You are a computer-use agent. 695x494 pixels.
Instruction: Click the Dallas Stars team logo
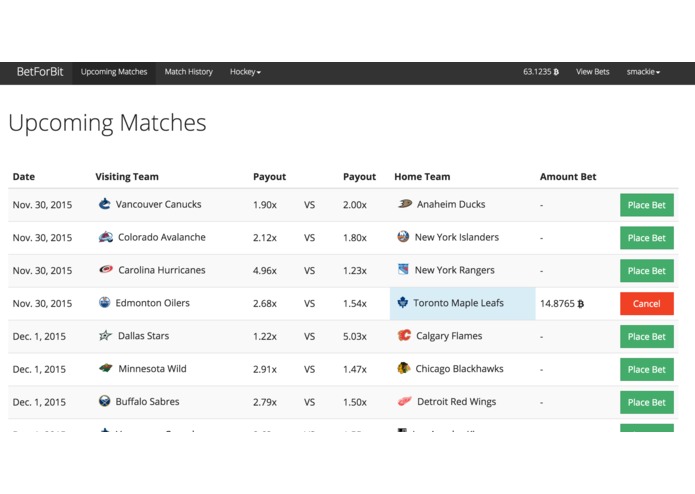pyautogui.click(x=105, y=335)
